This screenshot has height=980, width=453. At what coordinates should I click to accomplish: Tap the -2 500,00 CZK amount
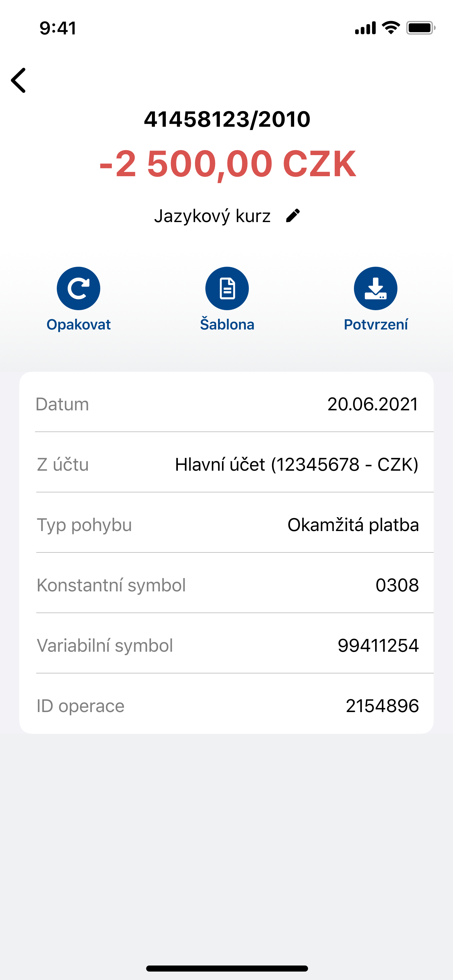[228, 164]
